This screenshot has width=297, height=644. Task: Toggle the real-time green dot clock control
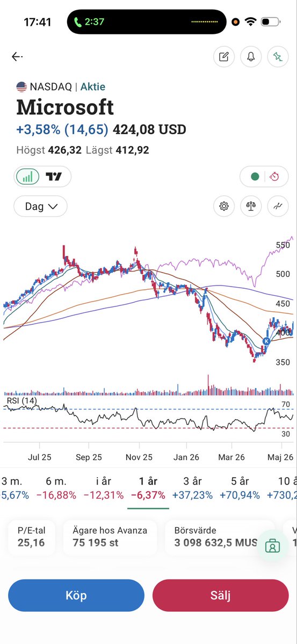tap(264, 177)
